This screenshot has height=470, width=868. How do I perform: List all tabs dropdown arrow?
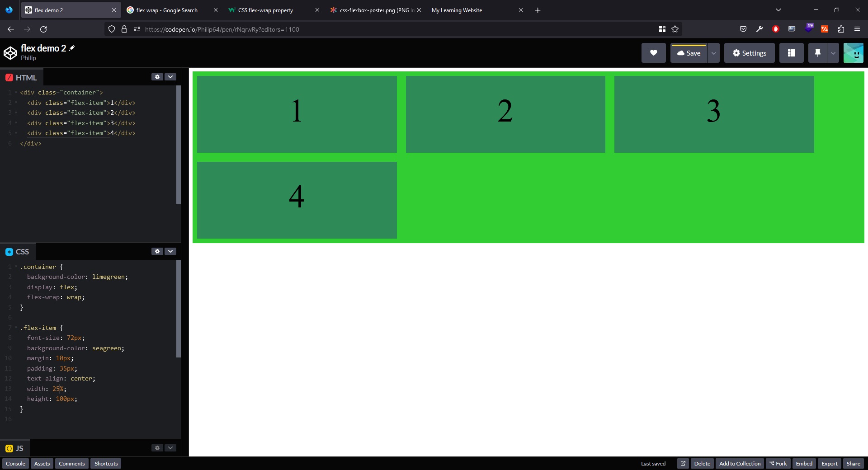point(778,10)
